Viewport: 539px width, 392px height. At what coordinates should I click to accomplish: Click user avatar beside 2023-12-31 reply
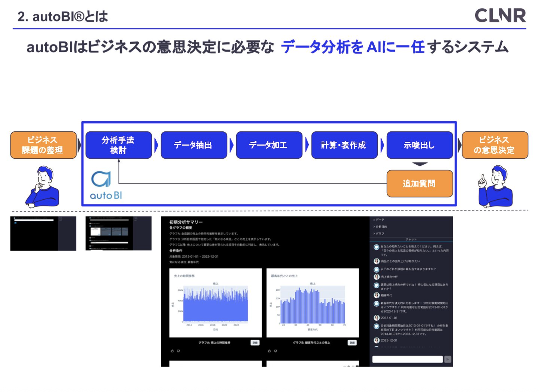pyautogui.click(x=377, y=340)
